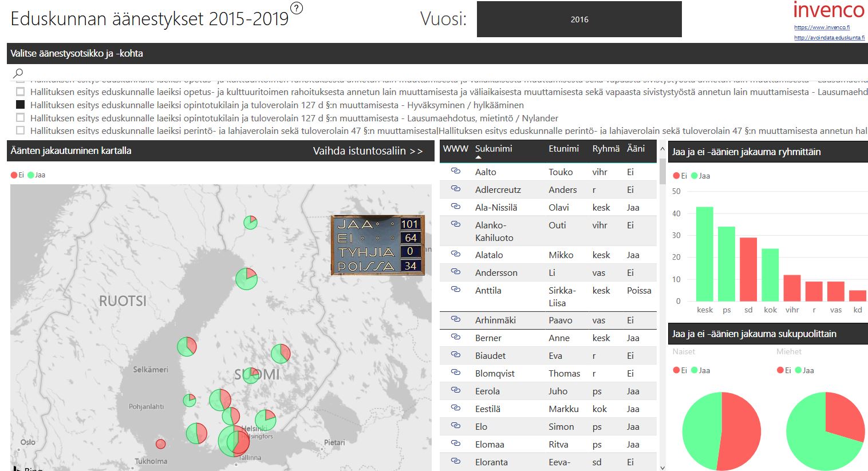The width and height of the screenshot is (868, 471).
Task: Click the Naiset pie chart
Action: [x=721, y=430]
